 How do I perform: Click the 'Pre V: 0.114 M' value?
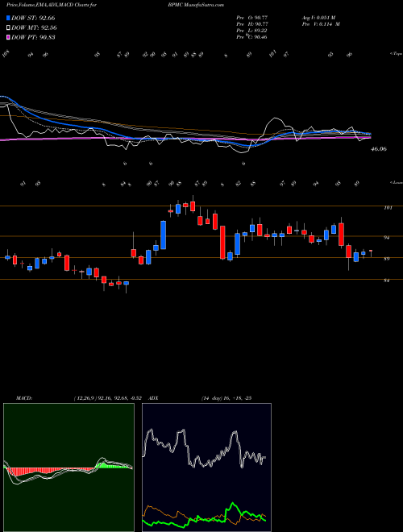click(x=321, y=24)
